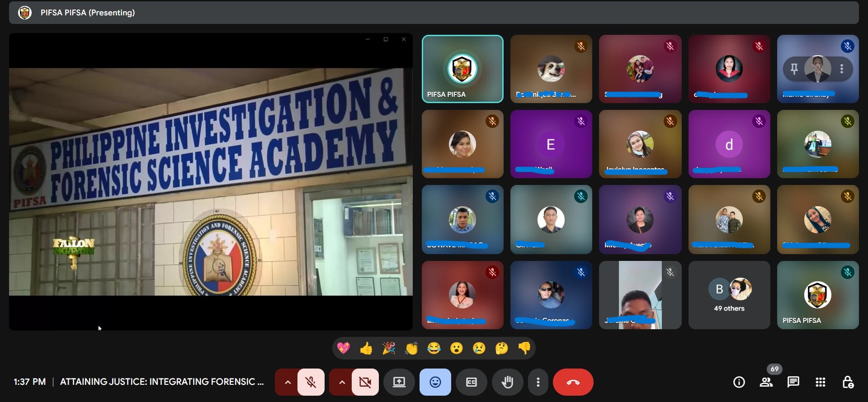This screenshot has height=402, width=868.
Task: Select the dog avatar participant tile
Action: click(551, 69)
